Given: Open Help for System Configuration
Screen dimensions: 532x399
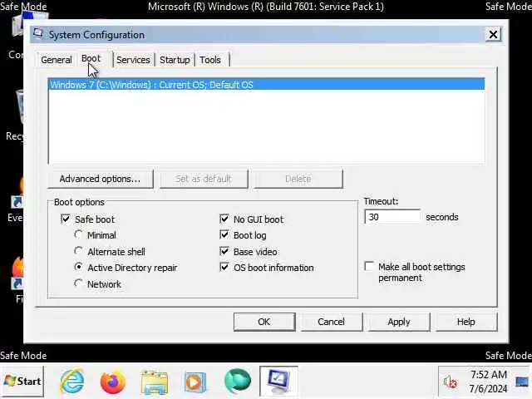Looking at the screenshot, I should click(466, 322).
